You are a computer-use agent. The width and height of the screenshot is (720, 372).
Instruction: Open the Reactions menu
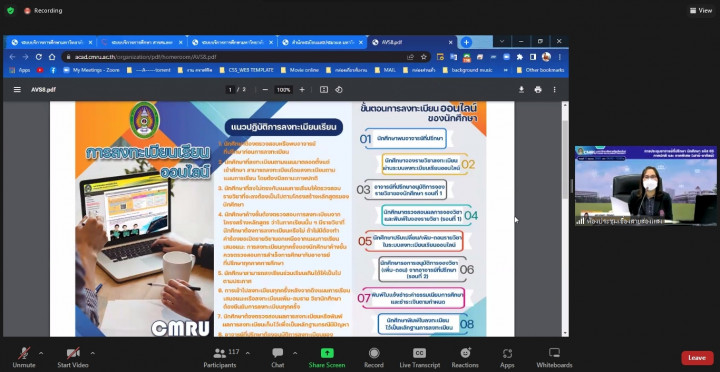tap(465, 353)
